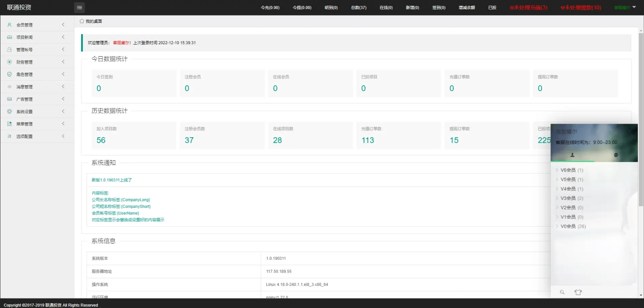The height and width of the screenshot is (308, 644).
Task: Click the scrollbar down arrow at bottom right
Action: [x=641, y=295]
